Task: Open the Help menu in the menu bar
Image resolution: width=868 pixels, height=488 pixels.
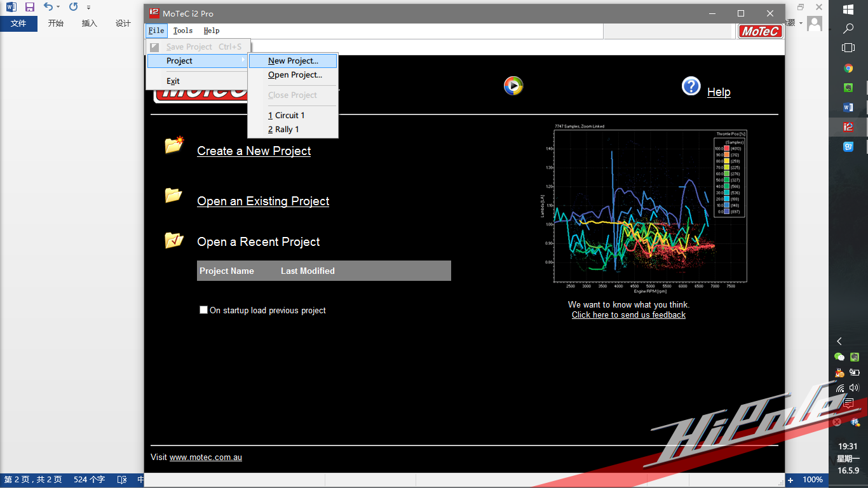Action: [212, 30]
